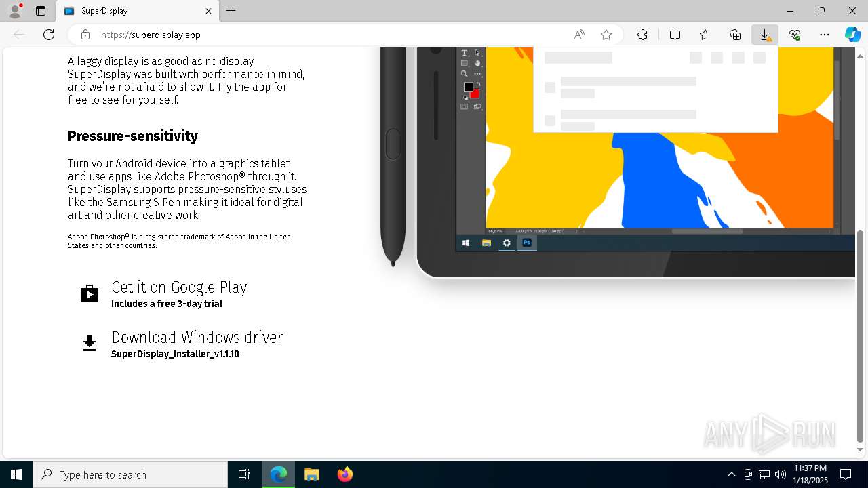Image resolution: width=868 pixels, height=488 pixels.
Task: Click SuperDisplay_Installer_v1.1.10 text
Action: tap(175, 354)
